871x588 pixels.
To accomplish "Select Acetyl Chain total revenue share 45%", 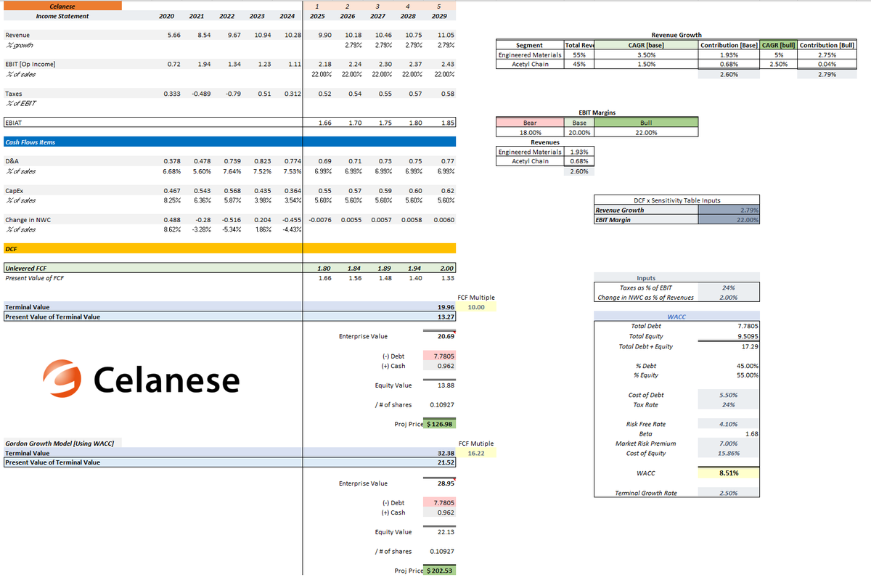I will 579,64.
